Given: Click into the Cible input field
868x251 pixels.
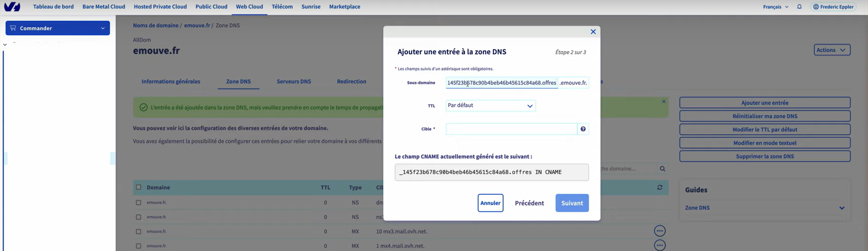Looking at the screenshot, I should point(511,129).
